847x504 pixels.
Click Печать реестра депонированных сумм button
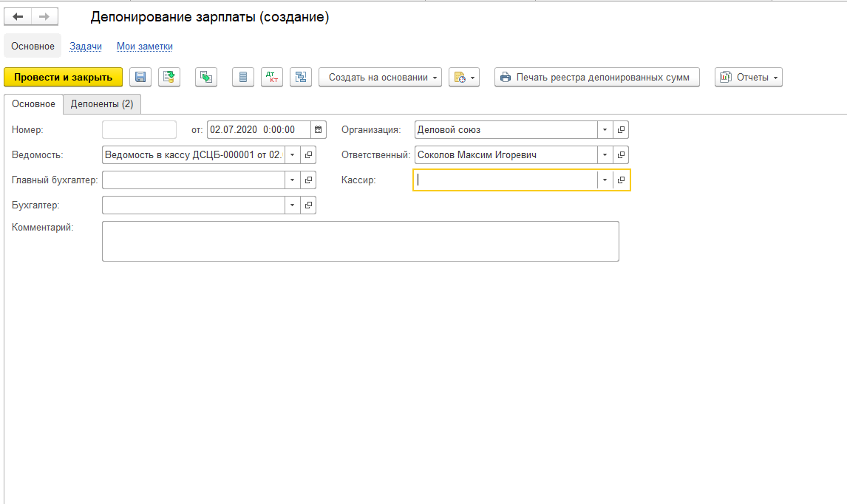596,78
